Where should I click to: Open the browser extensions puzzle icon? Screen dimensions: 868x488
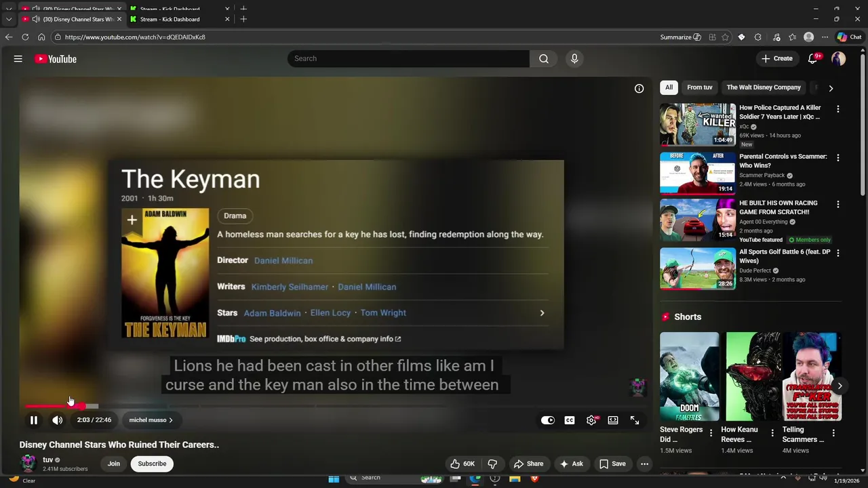[x=758, y=37]
